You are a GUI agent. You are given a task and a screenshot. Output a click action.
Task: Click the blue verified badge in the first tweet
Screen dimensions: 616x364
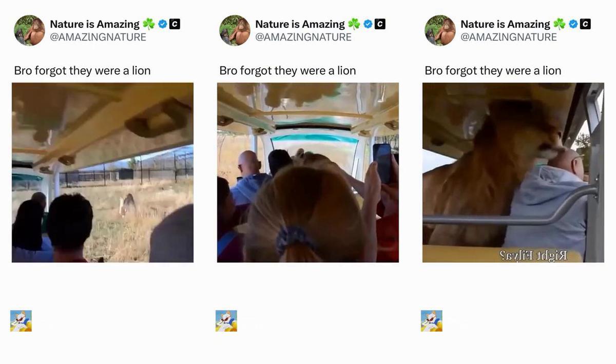(x=162, y=24)
